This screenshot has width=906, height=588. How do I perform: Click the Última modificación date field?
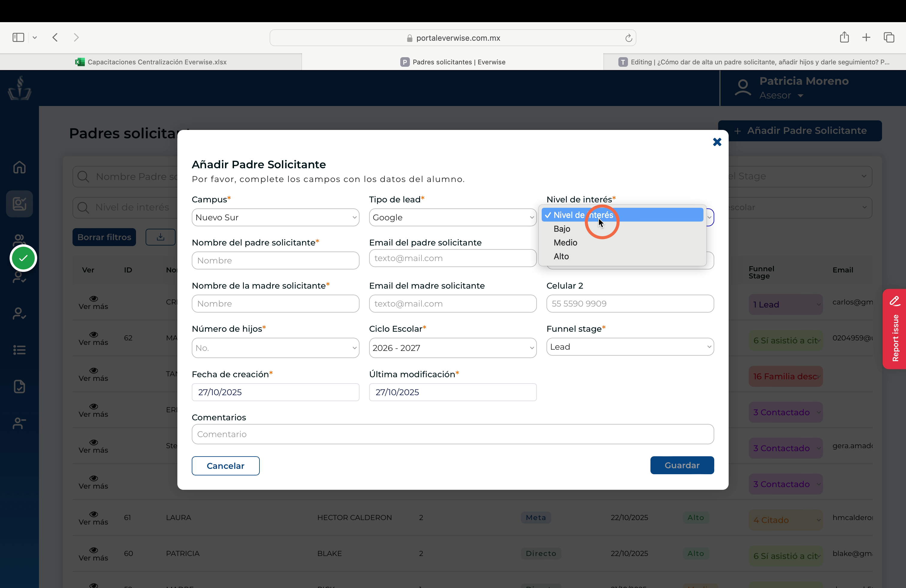tap(453, 392)
